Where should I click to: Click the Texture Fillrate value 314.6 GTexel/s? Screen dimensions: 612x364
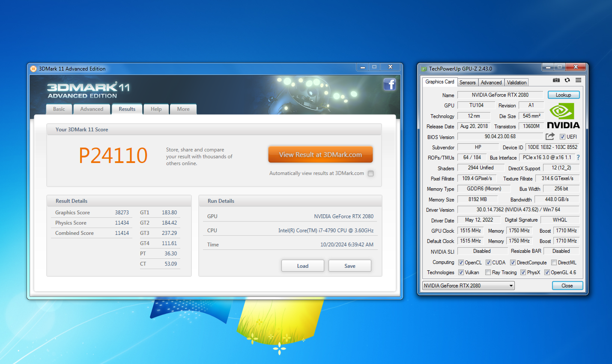(x=558, y=178)
